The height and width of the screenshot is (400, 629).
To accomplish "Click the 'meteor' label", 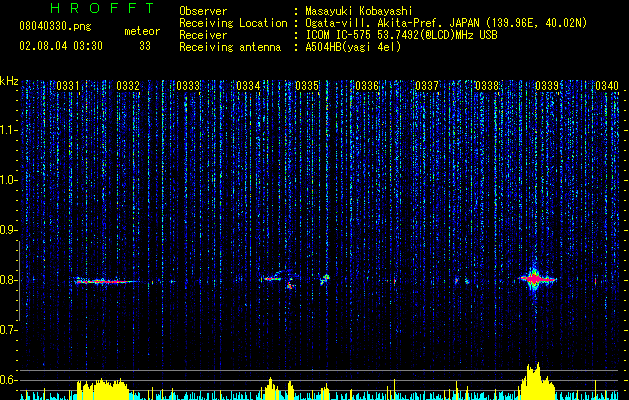I will click(142, 31).
